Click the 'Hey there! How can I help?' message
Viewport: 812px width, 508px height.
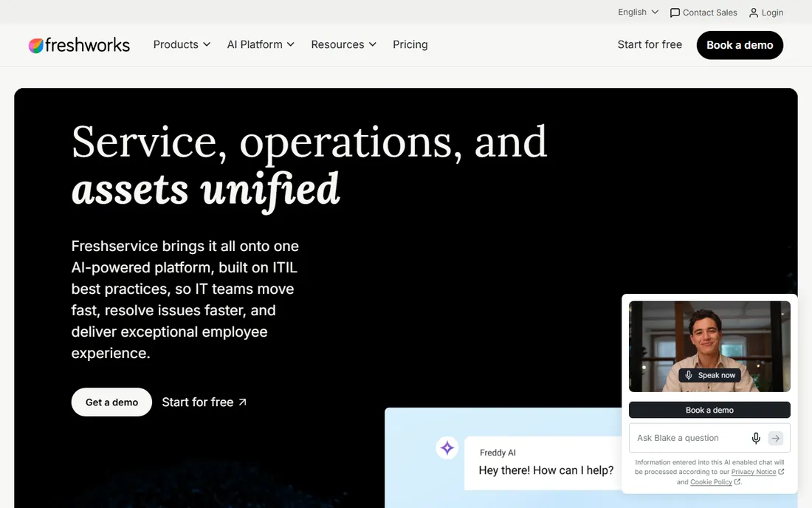pos(546,470)
